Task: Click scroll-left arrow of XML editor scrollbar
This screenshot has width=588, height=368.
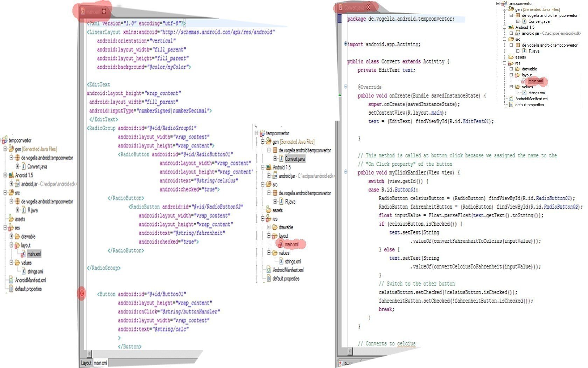Action: pyautogui.click(x=89, y=354)
